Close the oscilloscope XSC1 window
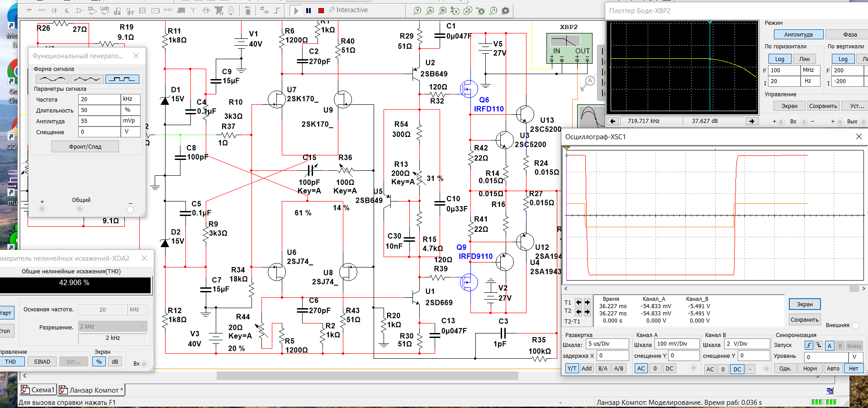 (859, 136)
